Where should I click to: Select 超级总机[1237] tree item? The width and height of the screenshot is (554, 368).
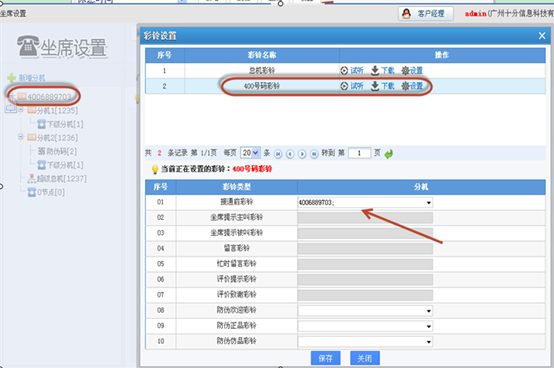(x=61, y=179)
